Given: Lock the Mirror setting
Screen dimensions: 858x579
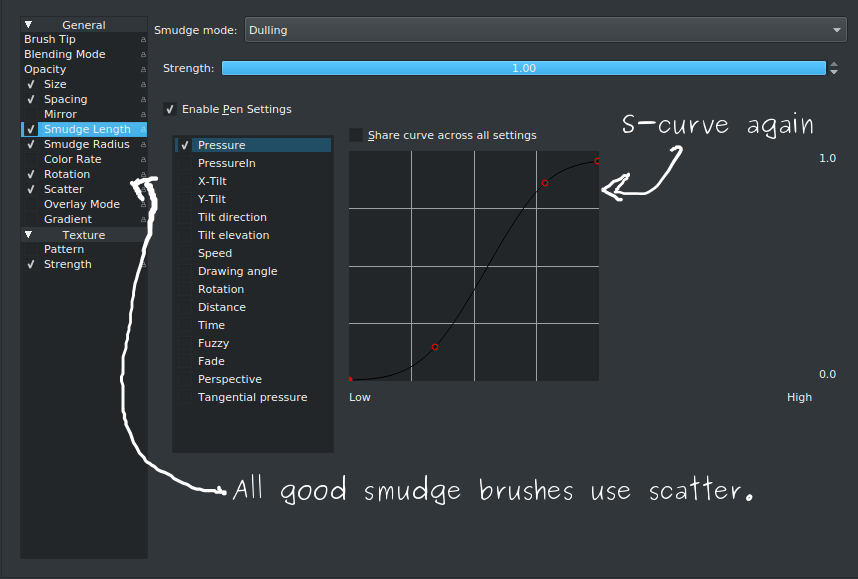Looking at the screenshot, I should click(143, 114).
